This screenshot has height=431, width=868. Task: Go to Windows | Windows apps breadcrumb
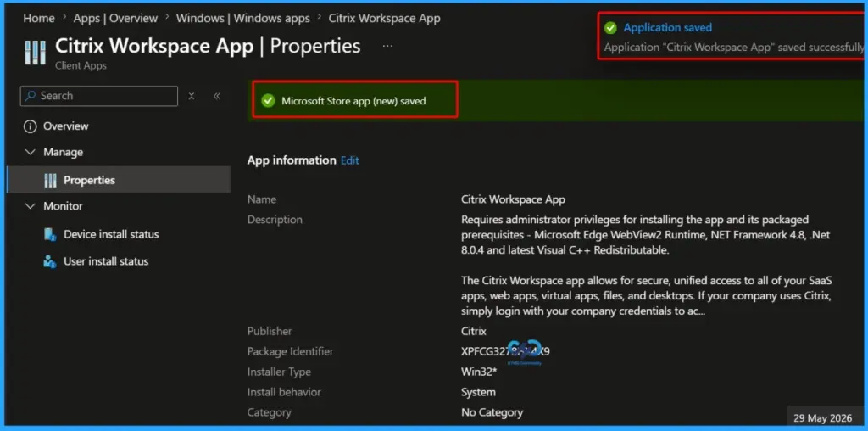click(243, 19)
